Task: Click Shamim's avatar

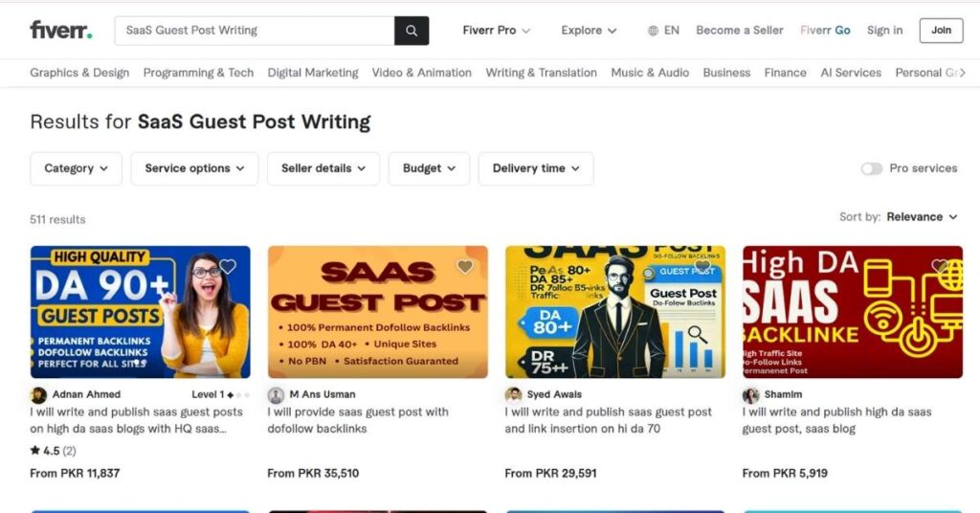Action: pyautogui.click(x=751, y=395)
